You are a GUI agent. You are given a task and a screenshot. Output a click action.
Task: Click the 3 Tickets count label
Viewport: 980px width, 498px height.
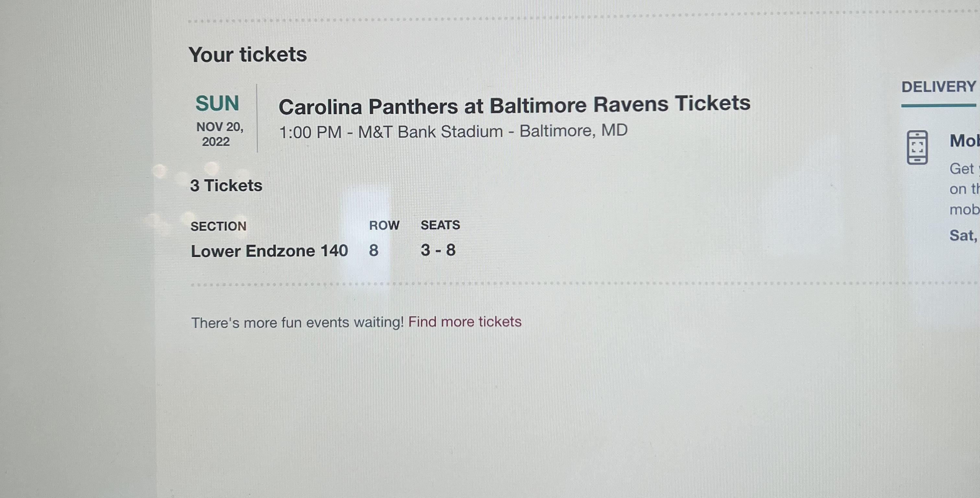point(226,186)
